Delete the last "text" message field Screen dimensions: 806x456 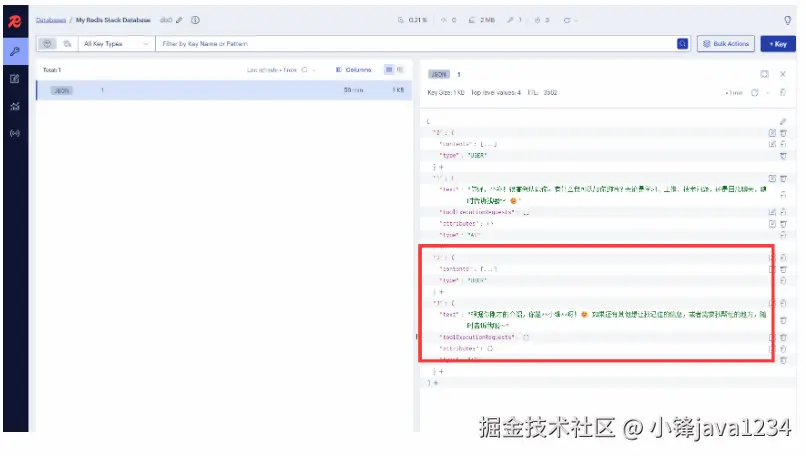pos(783,320)
